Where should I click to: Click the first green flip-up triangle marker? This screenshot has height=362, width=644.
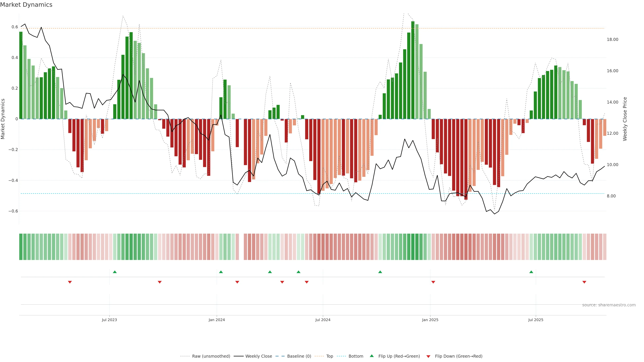115,272
